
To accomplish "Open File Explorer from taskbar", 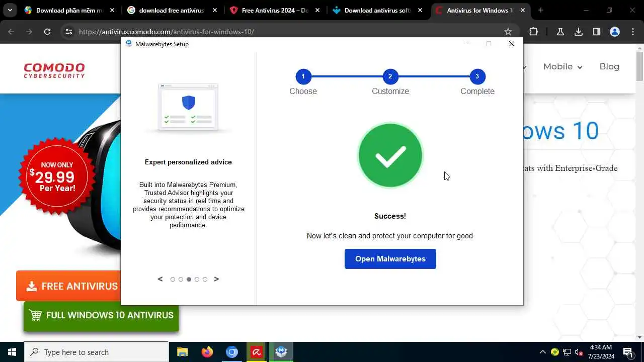I will [183, 352].
